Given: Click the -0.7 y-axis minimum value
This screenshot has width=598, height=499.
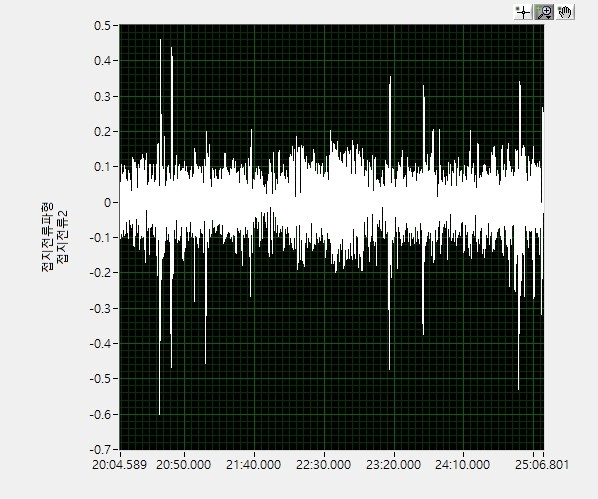Looking at the screenshot, I should coord(99,449).
